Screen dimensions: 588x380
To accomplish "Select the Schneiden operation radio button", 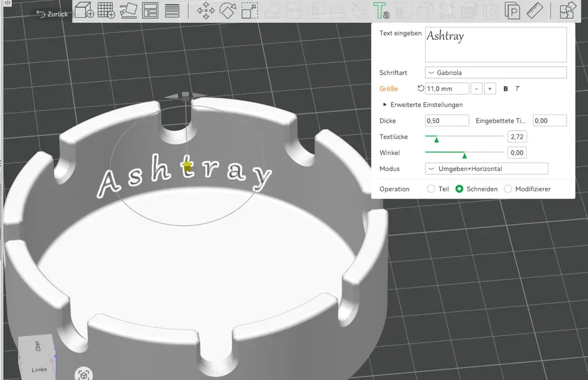I will (459, 189).
